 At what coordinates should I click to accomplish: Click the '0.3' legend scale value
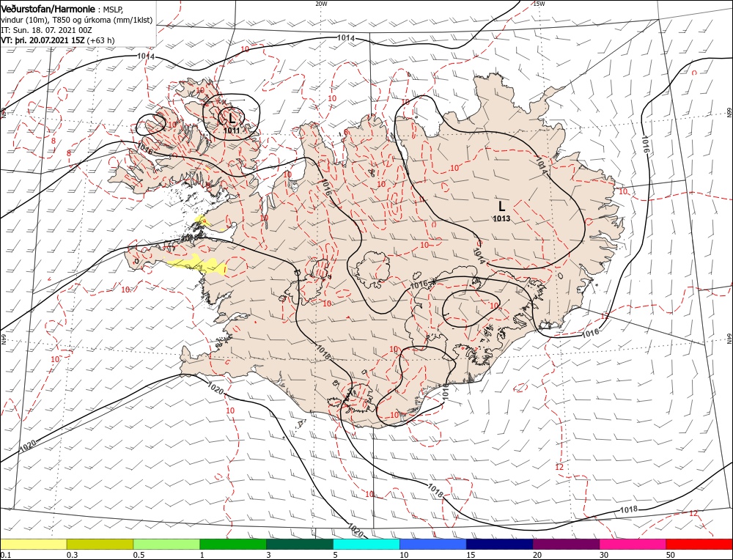72,555
